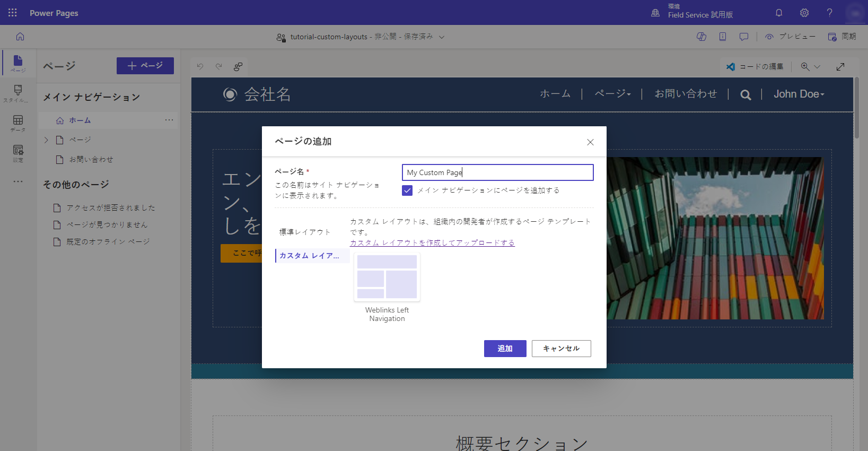The image size is (868, 451).
Task: Click the share link icon in the toolbar
Action: 238,66
